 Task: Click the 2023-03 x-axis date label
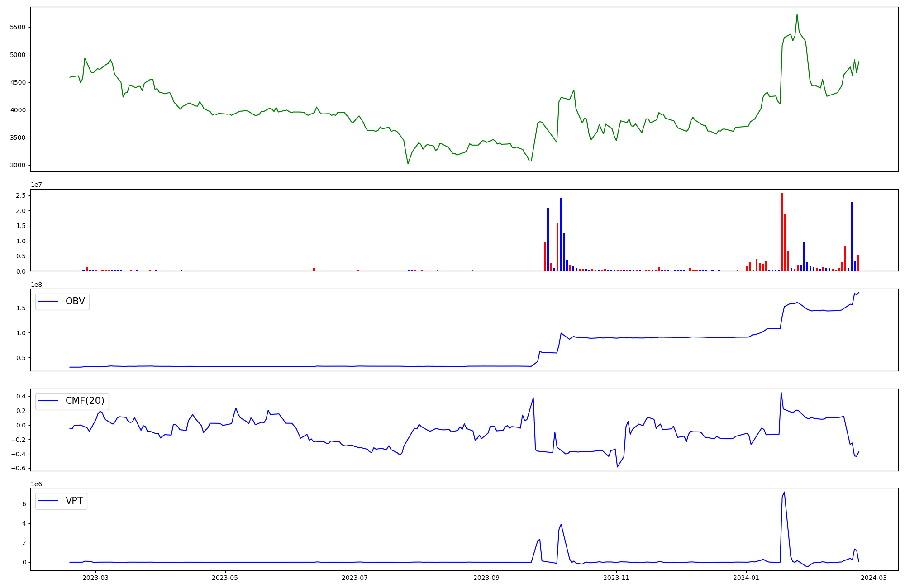[96, 578]
